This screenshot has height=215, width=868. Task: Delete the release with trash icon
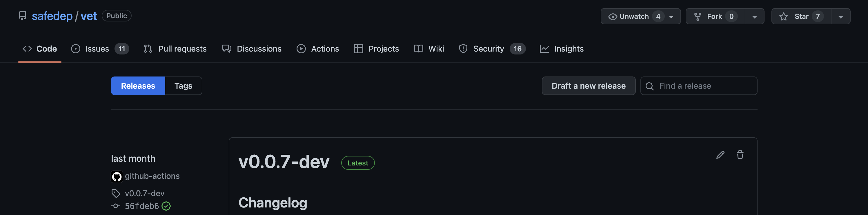pyautogui.click(x=740, y=155)
